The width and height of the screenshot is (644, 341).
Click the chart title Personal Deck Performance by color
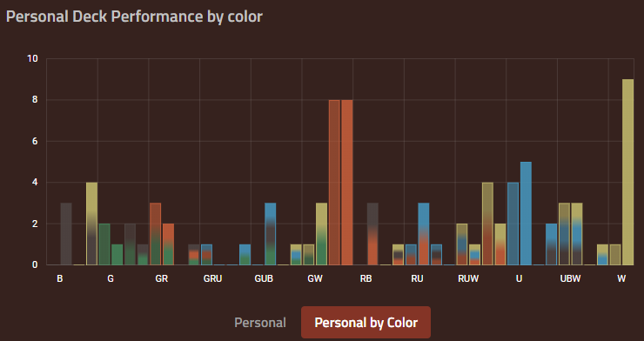[x=134, y=17]
